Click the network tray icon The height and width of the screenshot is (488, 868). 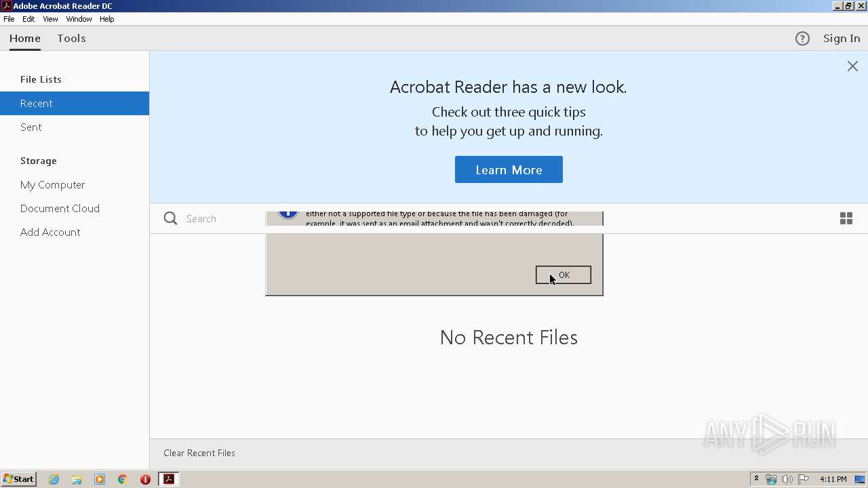[x=771, y=479]
